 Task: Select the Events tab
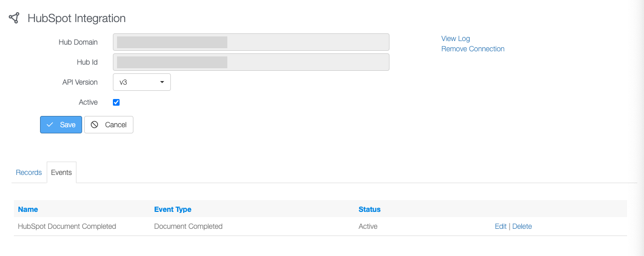[62, 172]
